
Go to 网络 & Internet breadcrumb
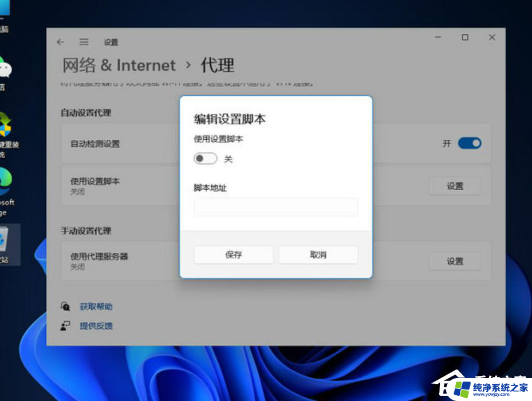pos(119,65)
